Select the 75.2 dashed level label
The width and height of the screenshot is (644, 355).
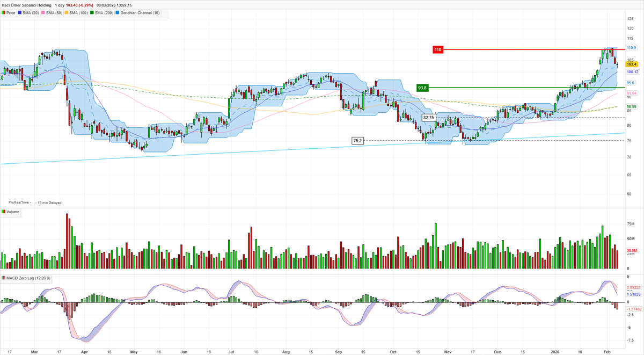[357, 141]
